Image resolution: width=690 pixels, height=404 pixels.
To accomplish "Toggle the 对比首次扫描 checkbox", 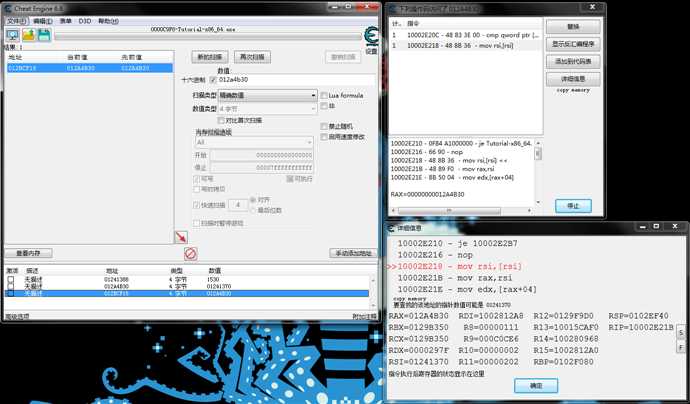I will 221,120.
